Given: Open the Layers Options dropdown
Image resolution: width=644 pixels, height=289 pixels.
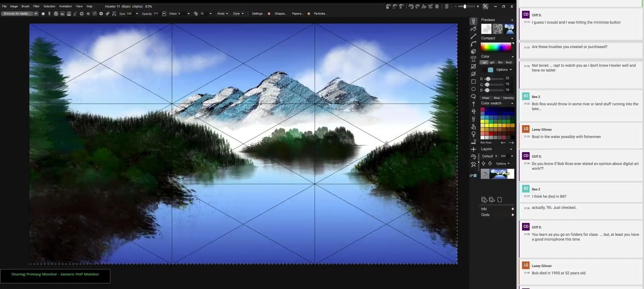Looking at the screenshot, I should pos(503,163).
